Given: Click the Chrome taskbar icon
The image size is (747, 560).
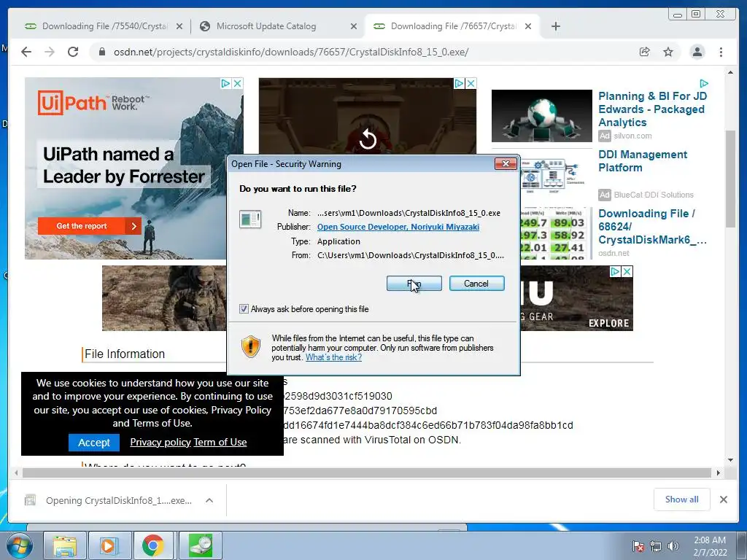Looking at the screenshot, I should pos(153,545).
